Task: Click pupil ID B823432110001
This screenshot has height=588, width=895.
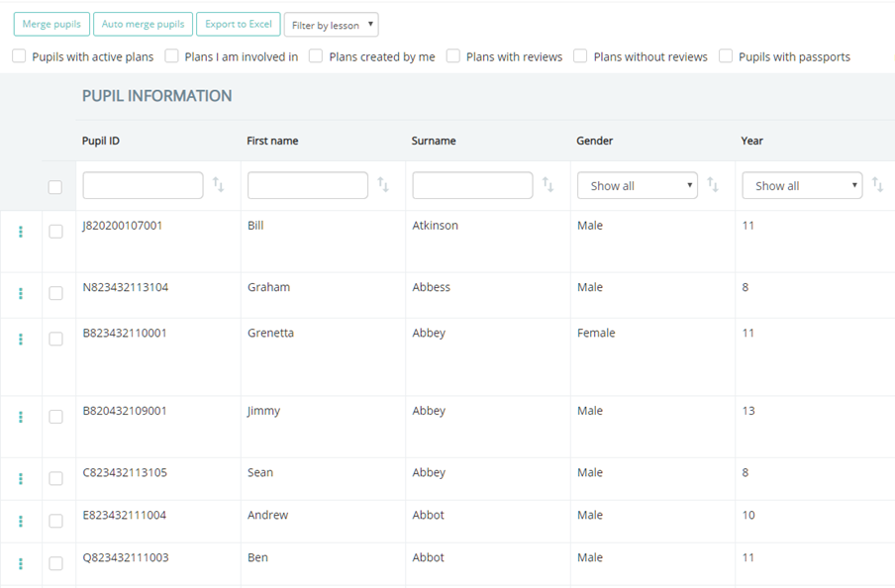Action: (125, 333)
